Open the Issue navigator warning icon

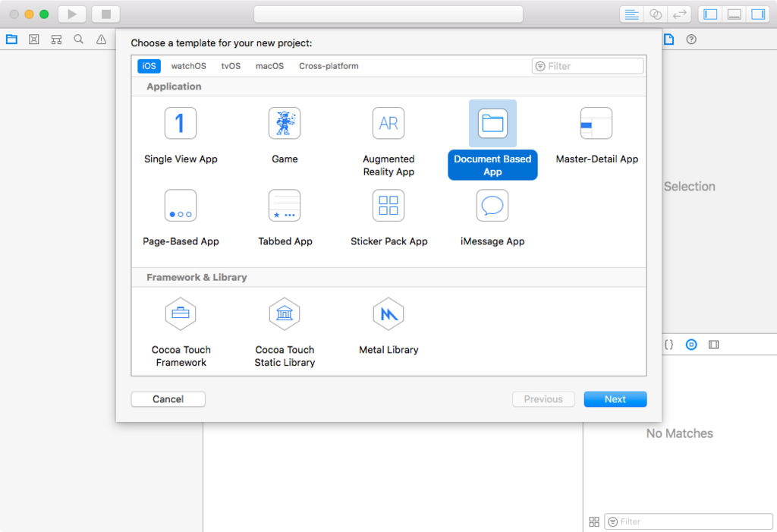[101, 39]
